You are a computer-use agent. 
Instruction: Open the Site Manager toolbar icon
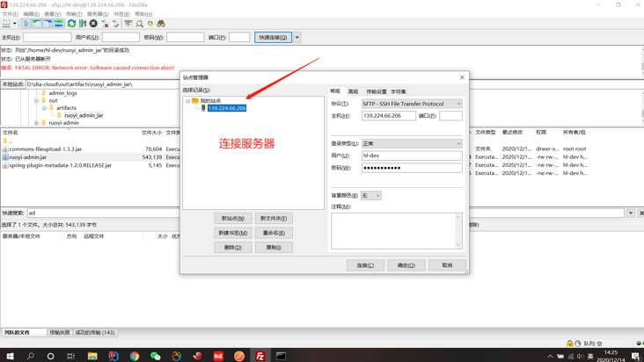pos(6,24)
